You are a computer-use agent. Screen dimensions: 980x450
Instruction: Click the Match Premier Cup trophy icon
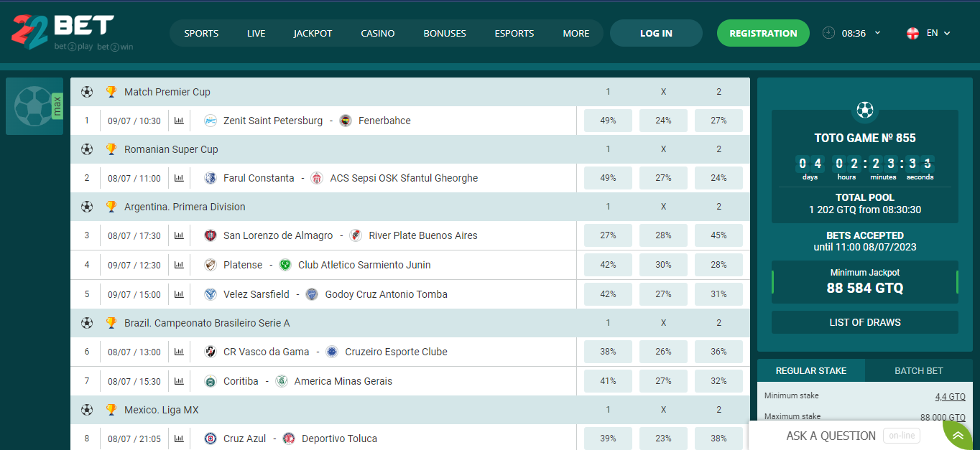click(x=111, y=92)
